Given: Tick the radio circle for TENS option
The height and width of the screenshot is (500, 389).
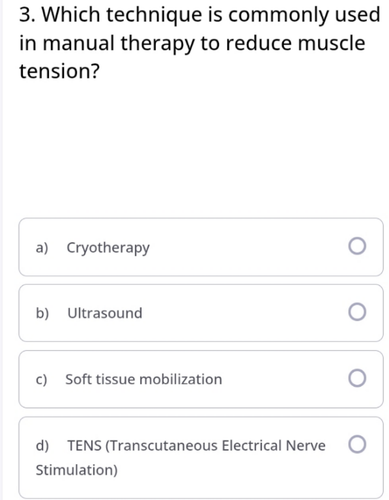Looking at the screenshot, I should click(x=357, y=444).
